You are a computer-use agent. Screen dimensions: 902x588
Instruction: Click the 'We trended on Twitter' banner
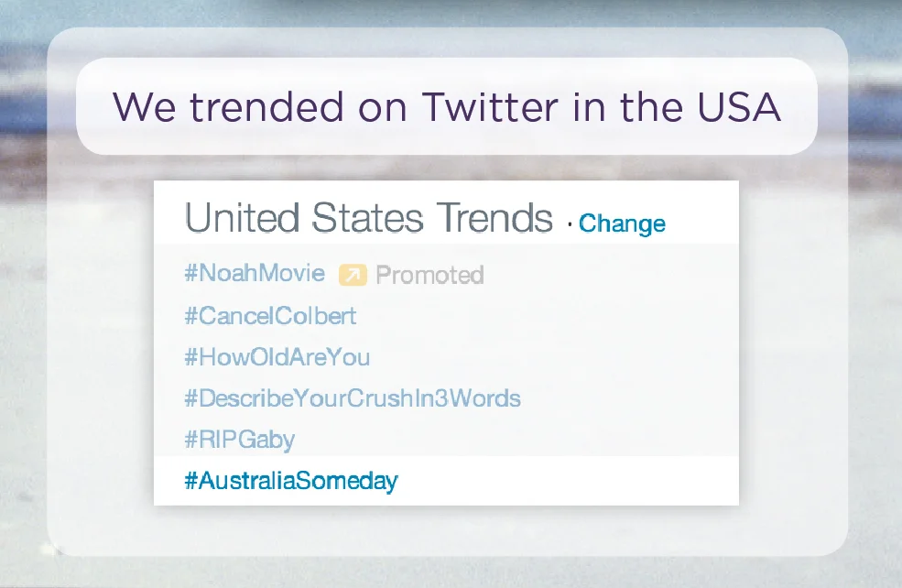(446, 106)
